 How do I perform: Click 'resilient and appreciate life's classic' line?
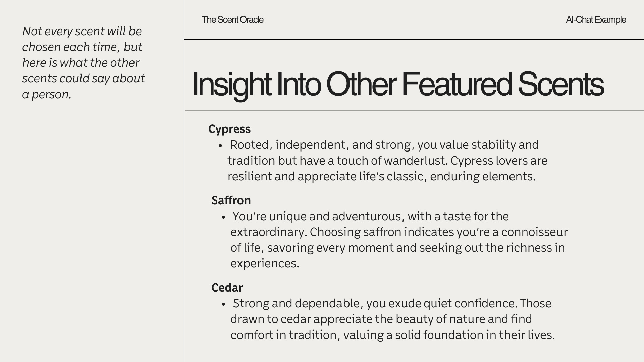pos(381,176)
